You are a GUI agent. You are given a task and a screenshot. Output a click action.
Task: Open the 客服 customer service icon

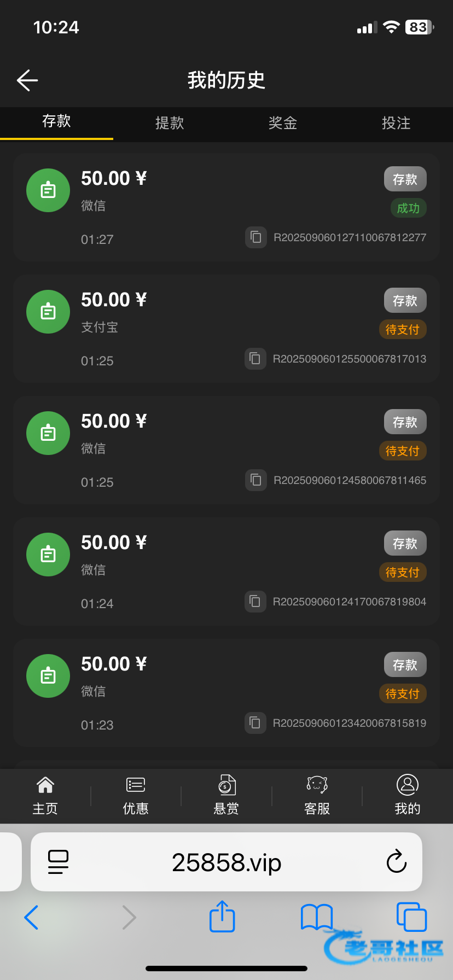point(317,796)
